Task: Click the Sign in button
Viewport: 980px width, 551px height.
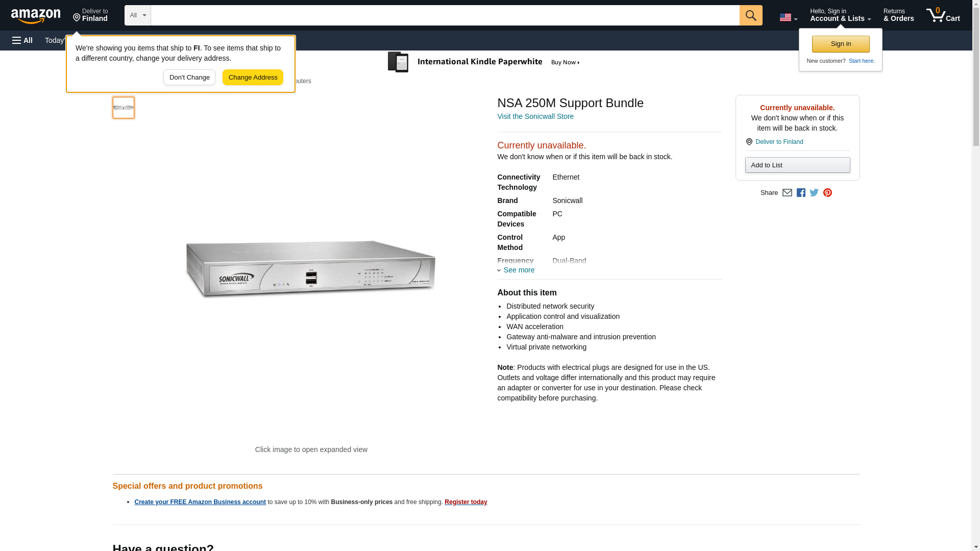Action: coord(841,44)
